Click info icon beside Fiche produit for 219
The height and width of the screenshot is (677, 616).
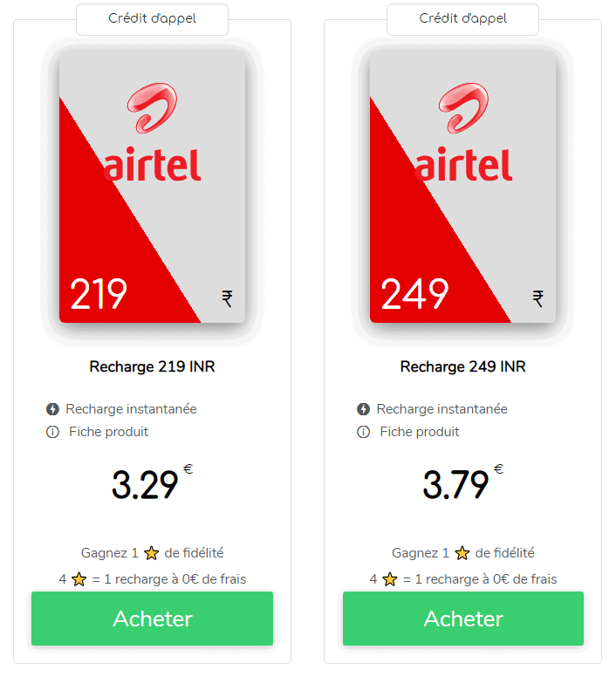pos(52,432)
